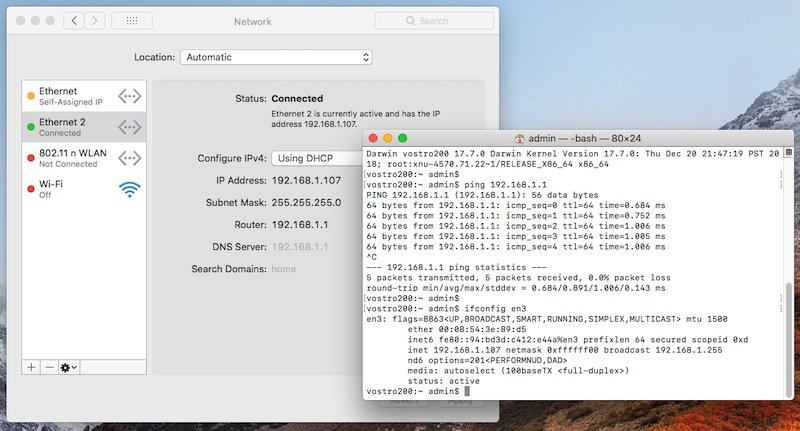
Task: Add a new network service
Action: coord(31,367)
